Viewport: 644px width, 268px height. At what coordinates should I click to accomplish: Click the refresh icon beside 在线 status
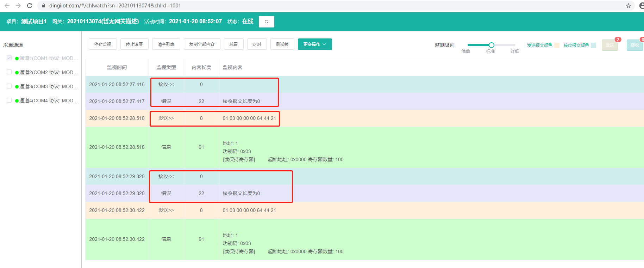pos(266,22)
